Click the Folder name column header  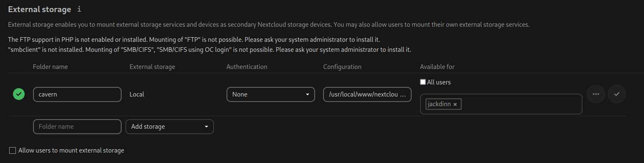click(x=50, y=67)
